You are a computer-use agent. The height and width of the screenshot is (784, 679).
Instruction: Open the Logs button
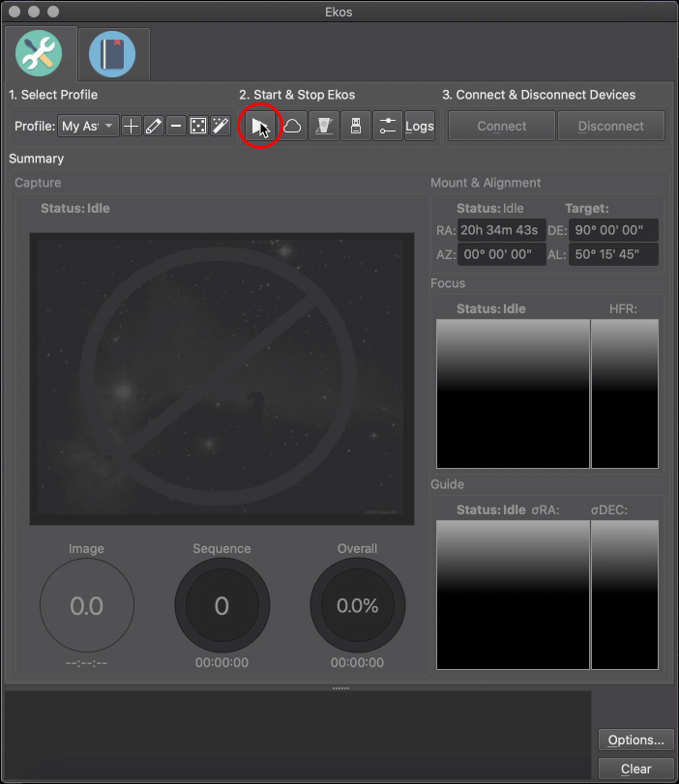[420, 127]
